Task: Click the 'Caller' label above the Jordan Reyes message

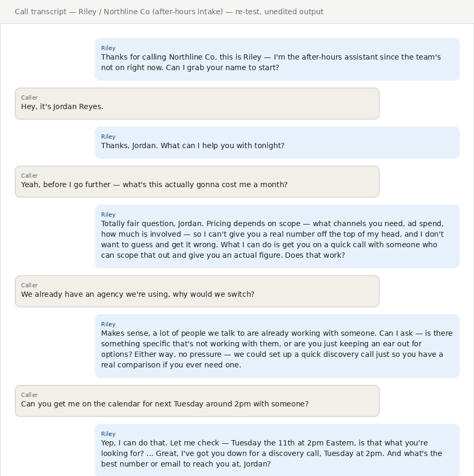Action: click(x=29, y=98)
